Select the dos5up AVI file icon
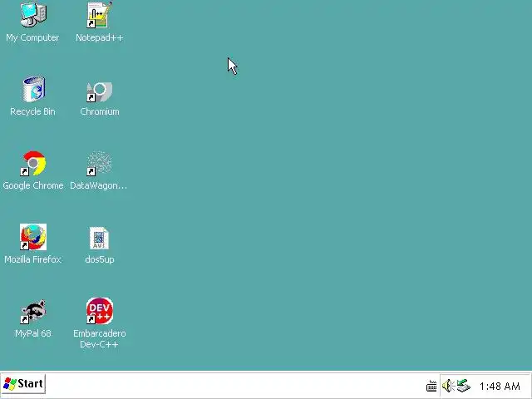 (99, 239)
